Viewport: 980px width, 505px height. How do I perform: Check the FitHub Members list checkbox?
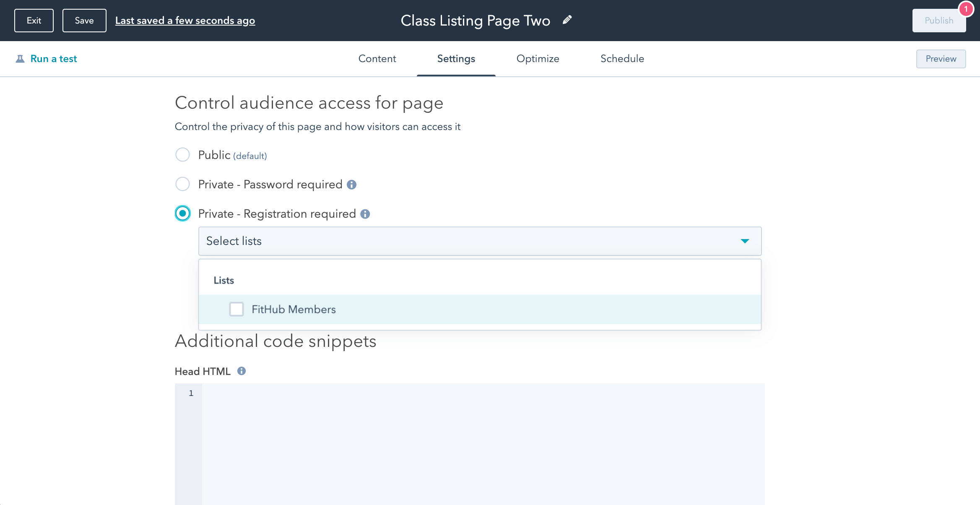pyautogui.click(x=237, y=309)
